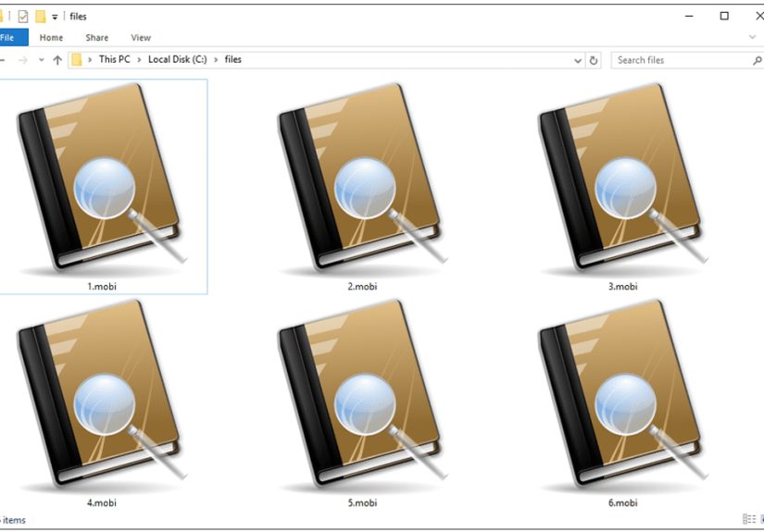The image size is (764, 532).
Task: Click the items count in status bar
Action: click(x=13, y=520)
